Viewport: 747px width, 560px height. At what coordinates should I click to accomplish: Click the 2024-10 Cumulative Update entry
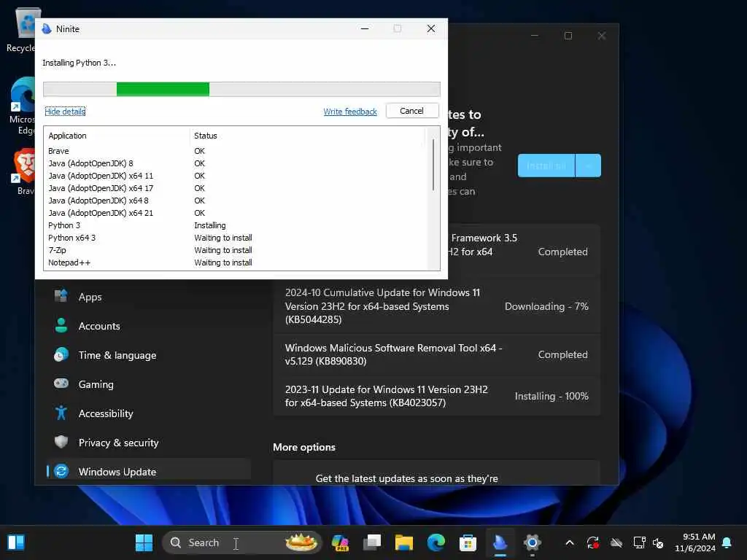coord(436,306)
